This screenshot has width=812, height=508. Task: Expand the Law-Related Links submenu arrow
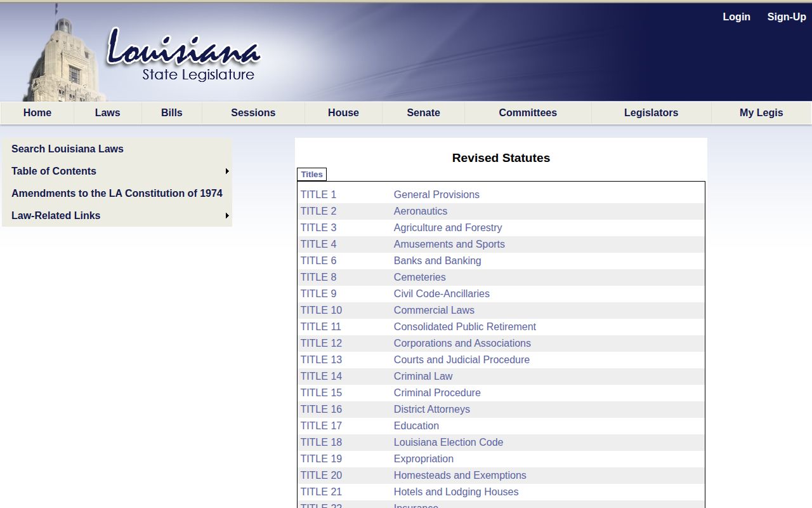tap(227, 216)
